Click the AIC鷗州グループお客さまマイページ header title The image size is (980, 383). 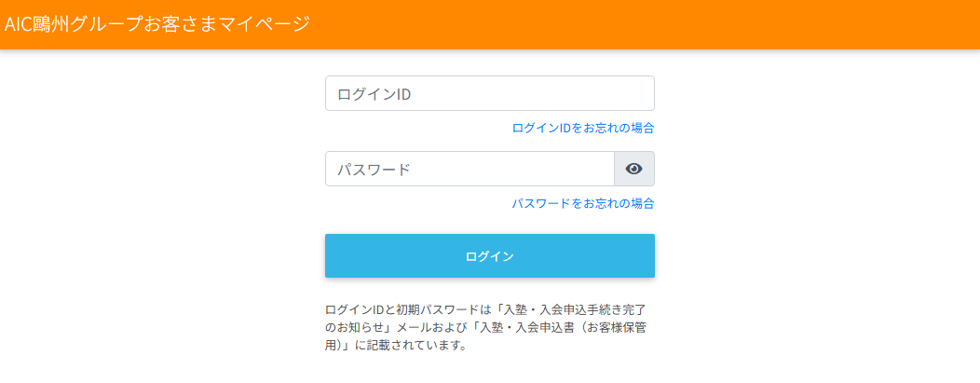[x=157, y=24]
